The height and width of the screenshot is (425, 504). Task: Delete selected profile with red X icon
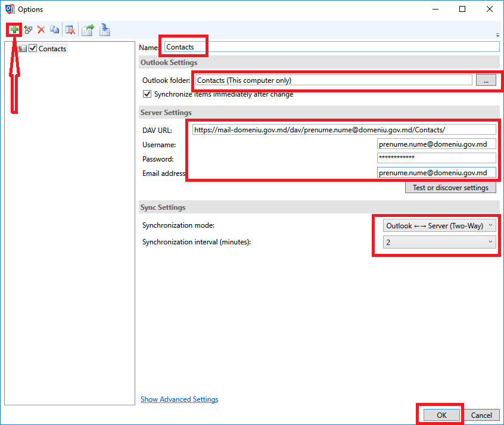coord(41,29)
